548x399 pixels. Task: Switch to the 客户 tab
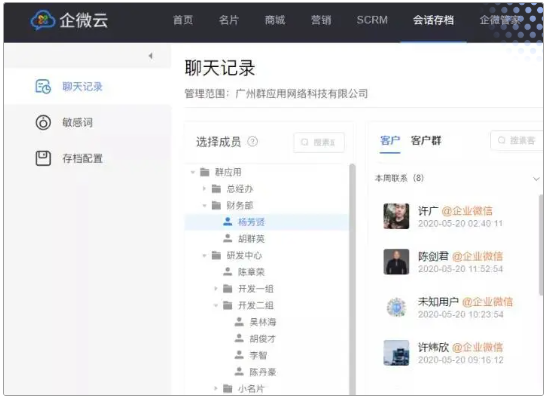390,140
